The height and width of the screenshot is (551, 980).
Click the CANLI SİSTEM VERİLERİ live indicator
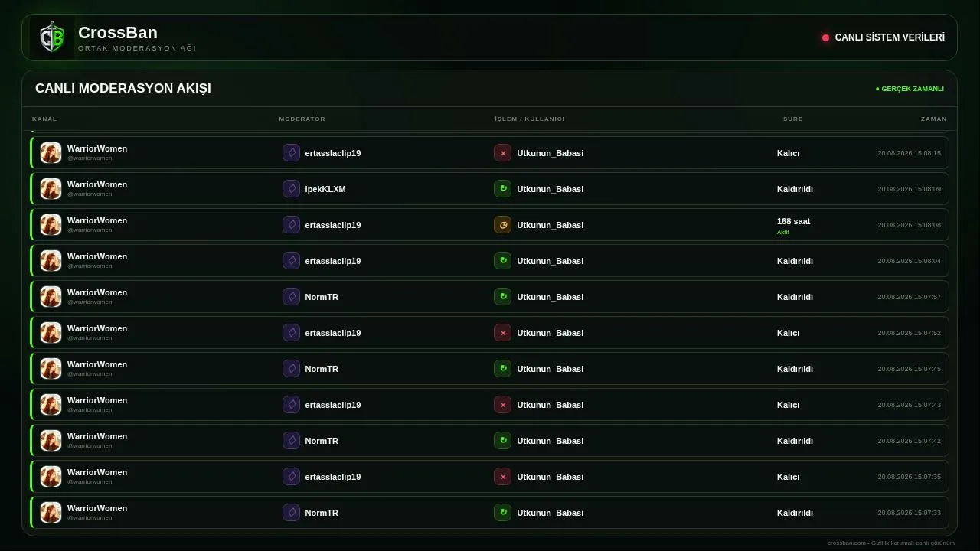pyautogui.click(x=884, y=37)
